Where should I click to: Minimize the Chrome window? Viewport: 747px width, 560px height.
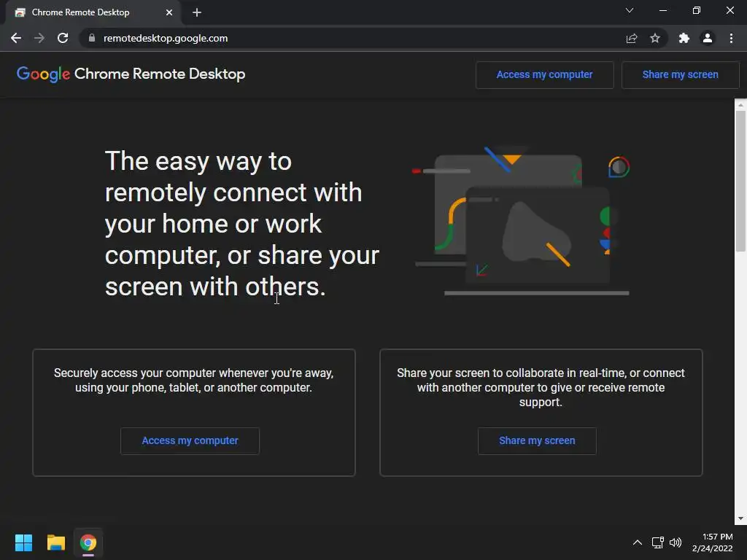[662, 10]
